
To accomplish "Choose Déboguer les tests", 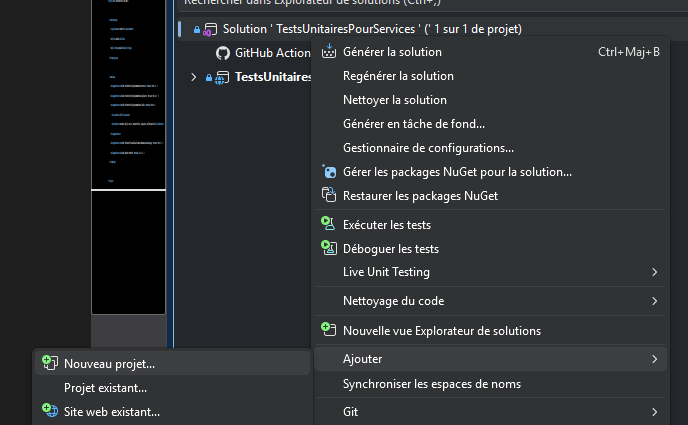I will (x=491, y=249).
